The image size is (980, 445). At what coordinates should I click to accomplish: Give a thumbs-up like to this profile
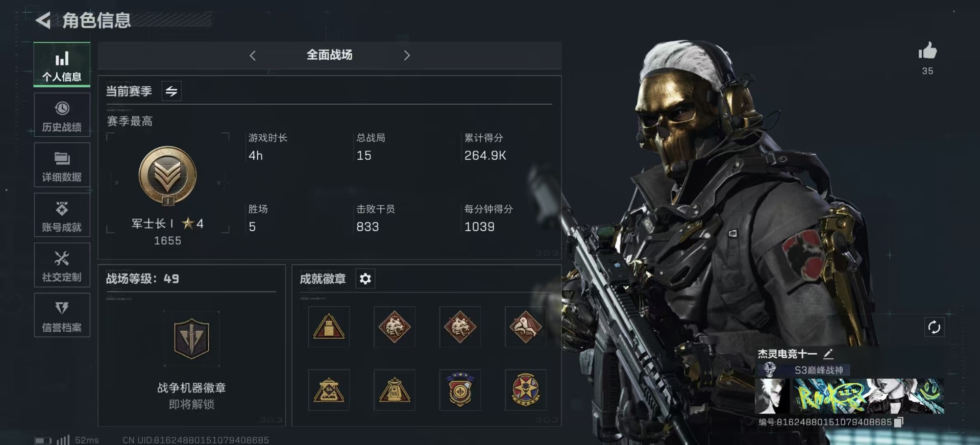(x=927, y=51)
